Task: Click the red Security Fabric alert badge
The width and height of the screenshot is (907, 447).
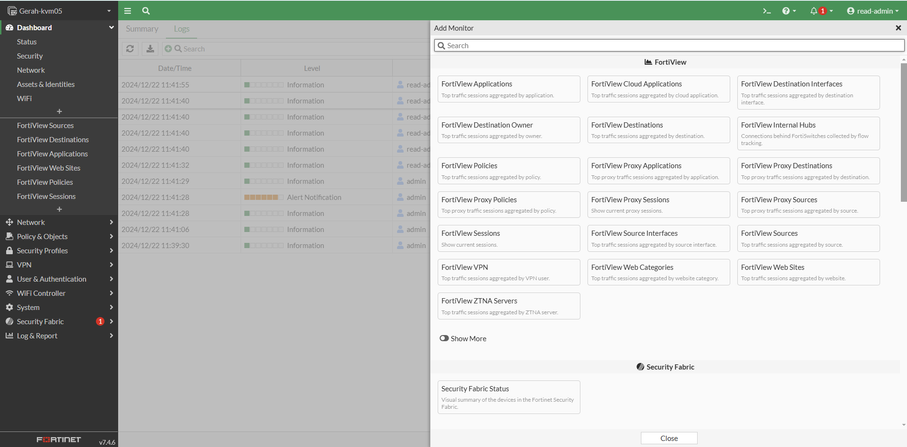Action: (x=100, y=322)
